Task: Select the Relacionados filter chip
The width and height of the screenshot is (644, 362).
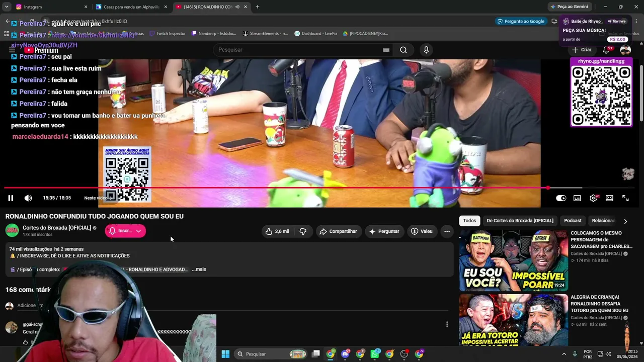Action: click(603, 221)
